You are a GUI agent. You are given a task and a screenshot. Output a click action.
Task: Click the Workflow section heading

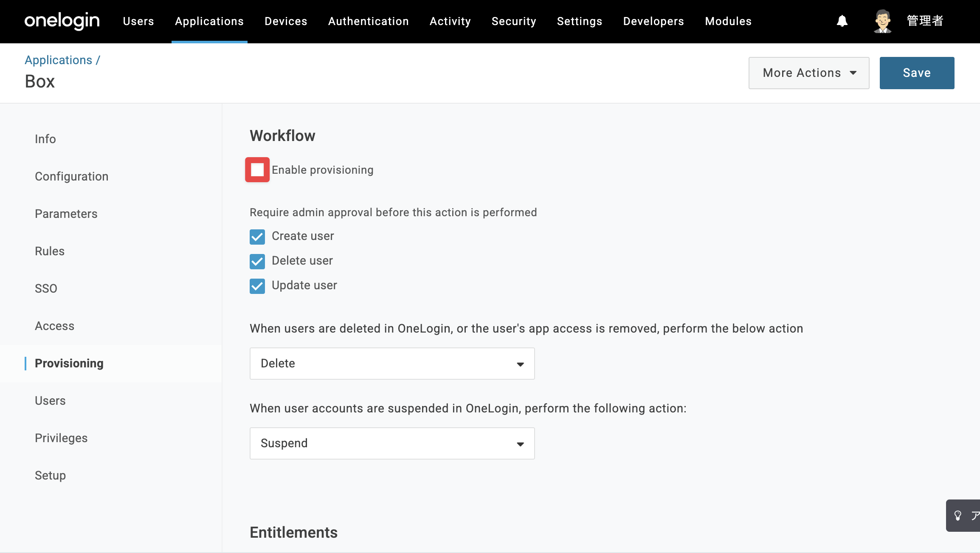tap(282, 136)
